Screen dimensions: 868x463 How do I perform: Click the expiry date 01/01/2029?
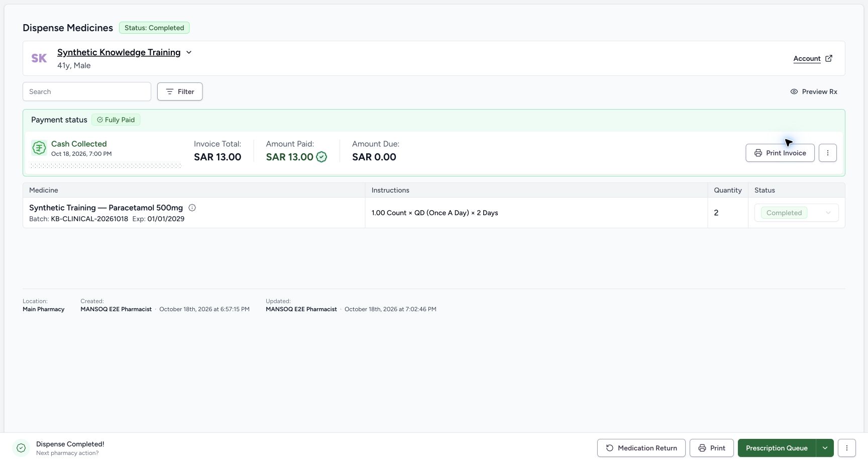(x=166, y=219)
